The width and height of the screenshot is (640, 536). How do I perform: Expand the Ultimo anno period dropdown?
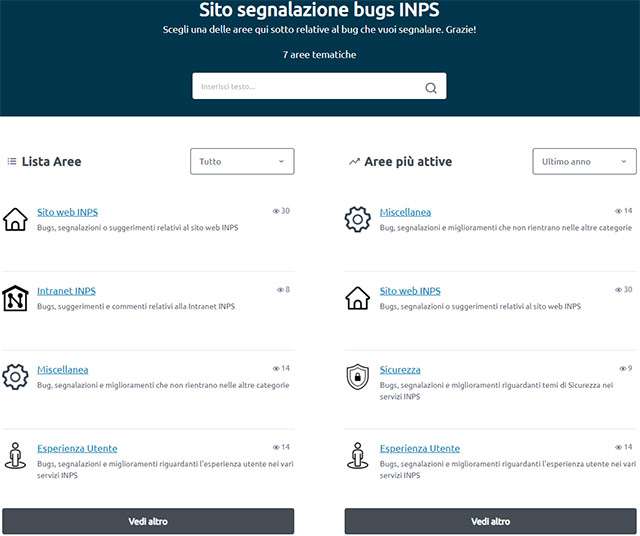pyautogui.click(x=584, y=161)
